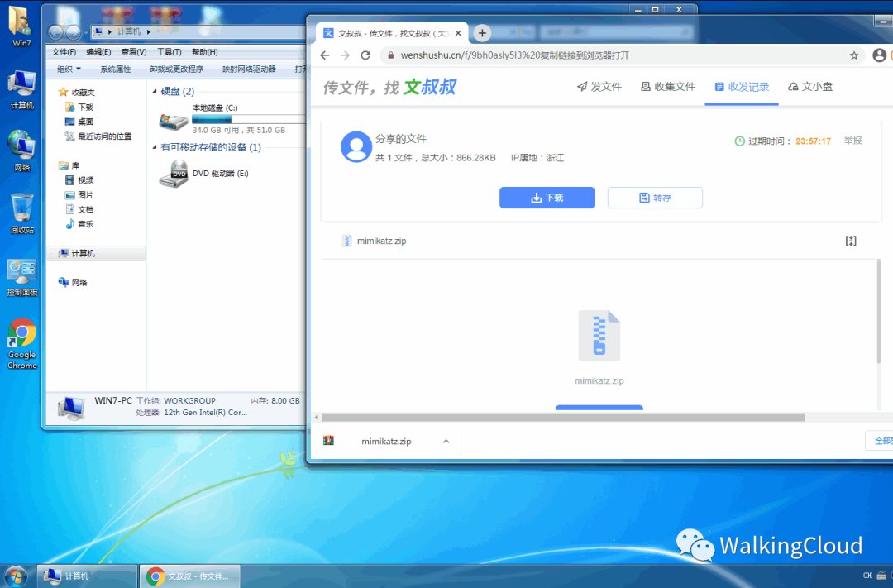Switch to Chrome 文叔叔 taskbar button

coord(190,576)
